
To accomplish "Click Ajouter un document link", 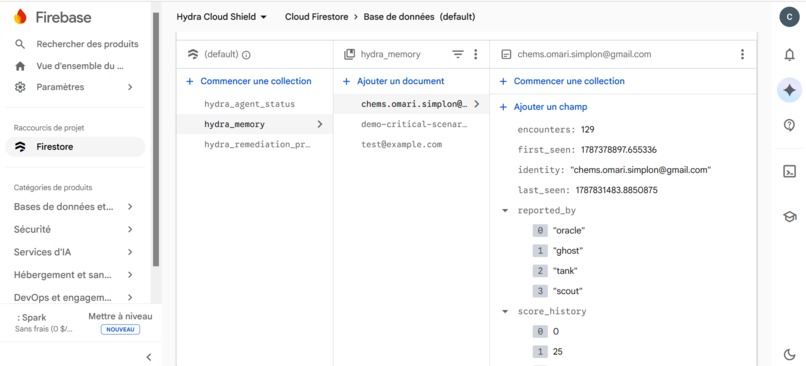I will pyautogui.click(x=400, y=81).
